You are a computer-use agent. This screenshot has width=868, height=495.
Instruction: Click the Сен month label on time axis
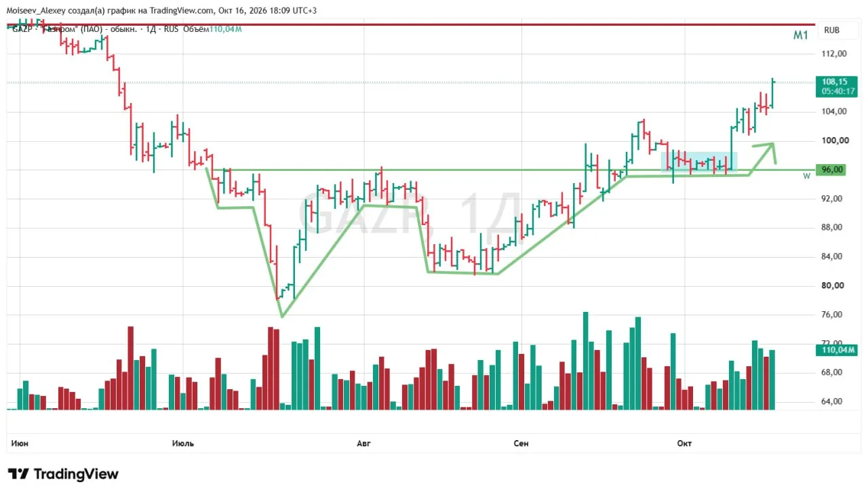pyautogui.click(x=521, y=443)
